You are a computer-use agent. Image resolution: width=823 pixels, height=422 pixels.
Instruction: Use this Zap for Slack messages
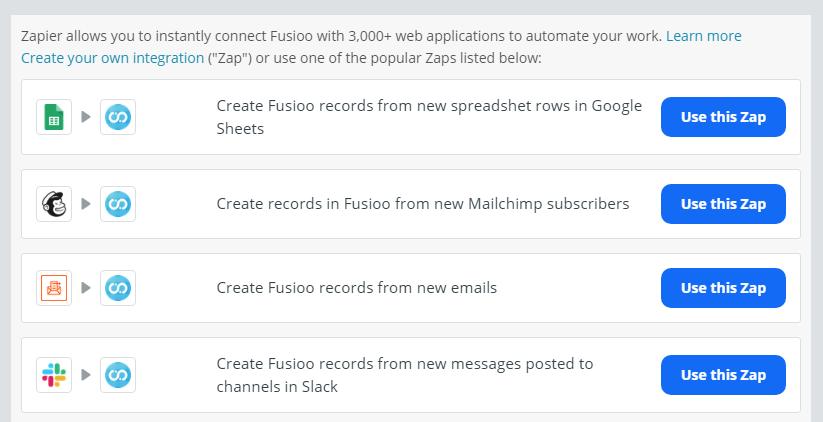point(723,375)
